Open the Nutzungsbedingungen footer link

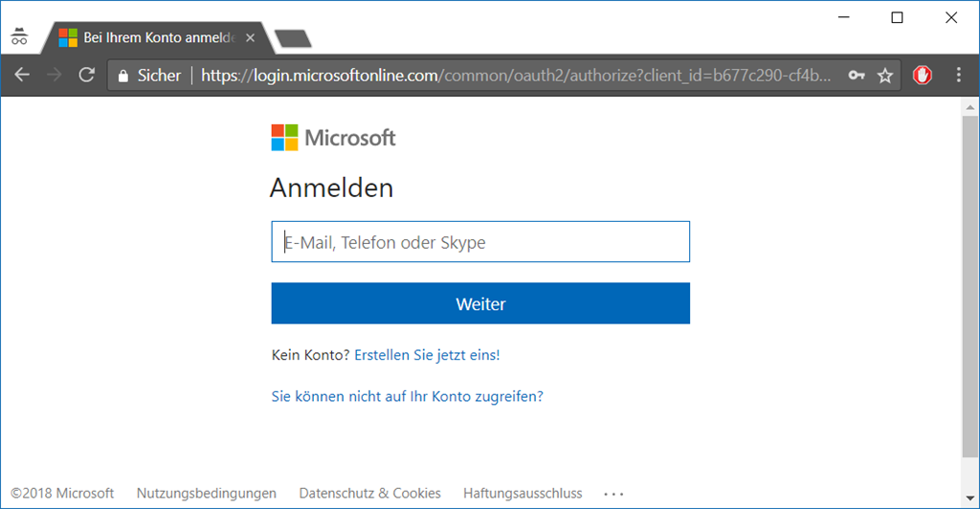pos(207,494)
